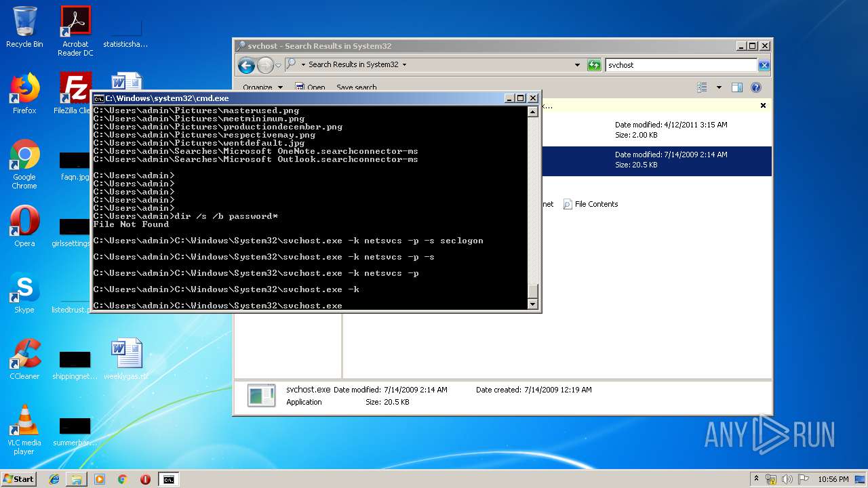Click Open in Explorer toolbar

point(311,87)
